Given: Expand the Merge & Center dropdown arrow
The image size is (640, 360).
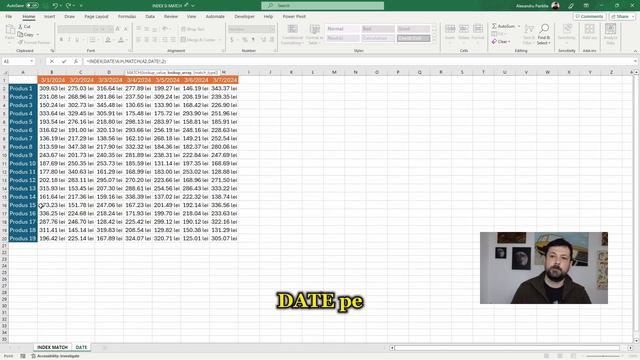Looking at the screenshot, I should coord(219,40).
